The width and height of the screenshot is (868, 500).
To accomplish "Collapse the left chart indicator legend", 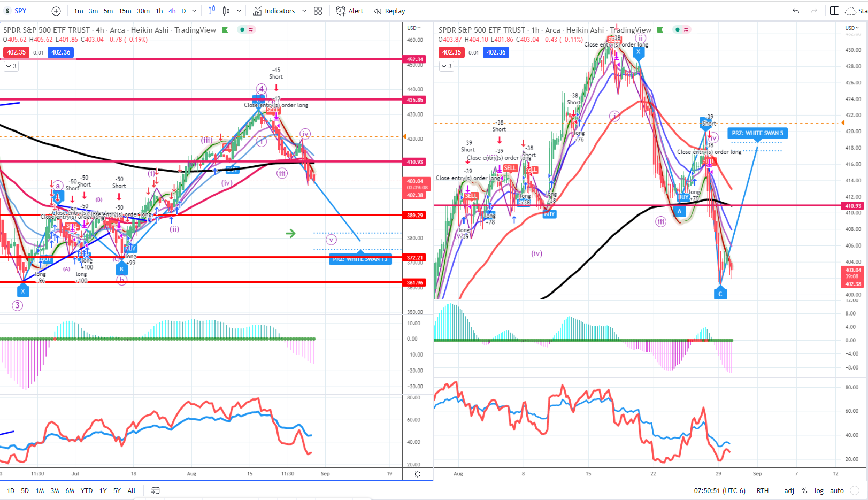I will click(11, 66).
